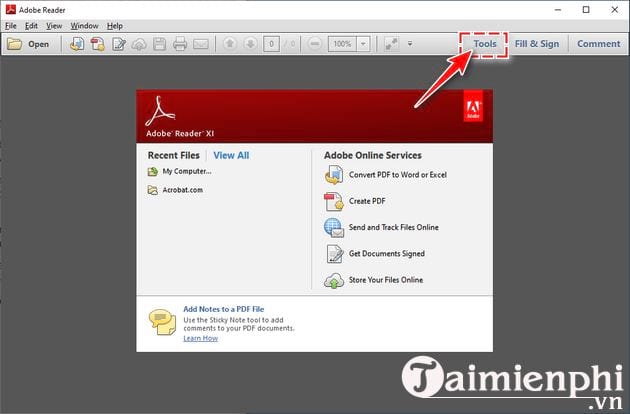Click the Get Documents Signed pen icon
Image resolution: width=630 pixels, height=414 pixels.
point(334,254)
